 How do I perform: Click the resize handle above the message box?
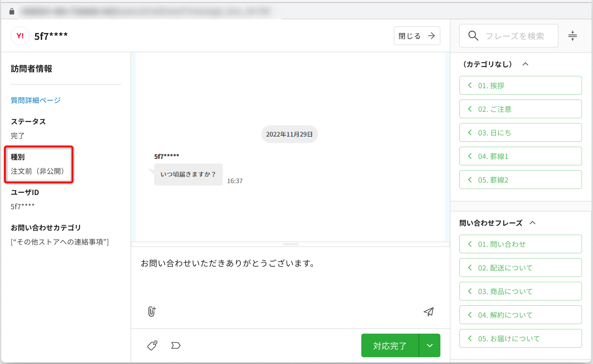click(x=290, y=244)
